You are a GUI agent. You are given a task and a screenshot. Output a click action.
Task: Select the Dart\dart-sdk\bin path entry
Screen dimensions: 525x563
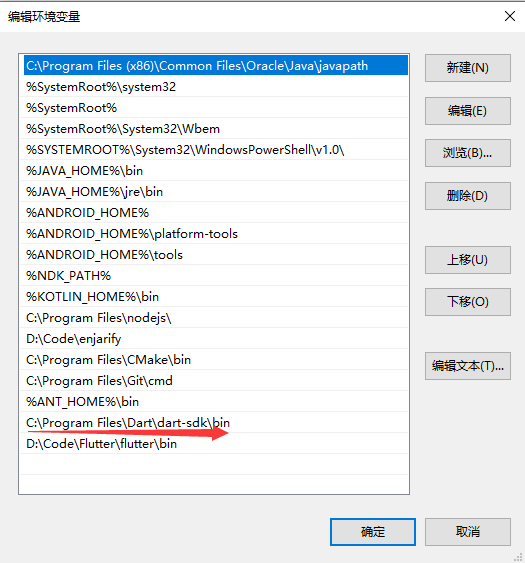pyautogui.click(x=214, y=423)
